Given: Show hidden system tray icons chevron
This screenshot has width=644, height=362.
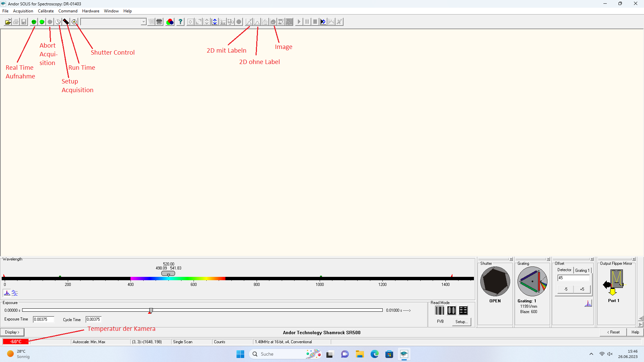Looking at the screenshot, I should pos(591,354).
